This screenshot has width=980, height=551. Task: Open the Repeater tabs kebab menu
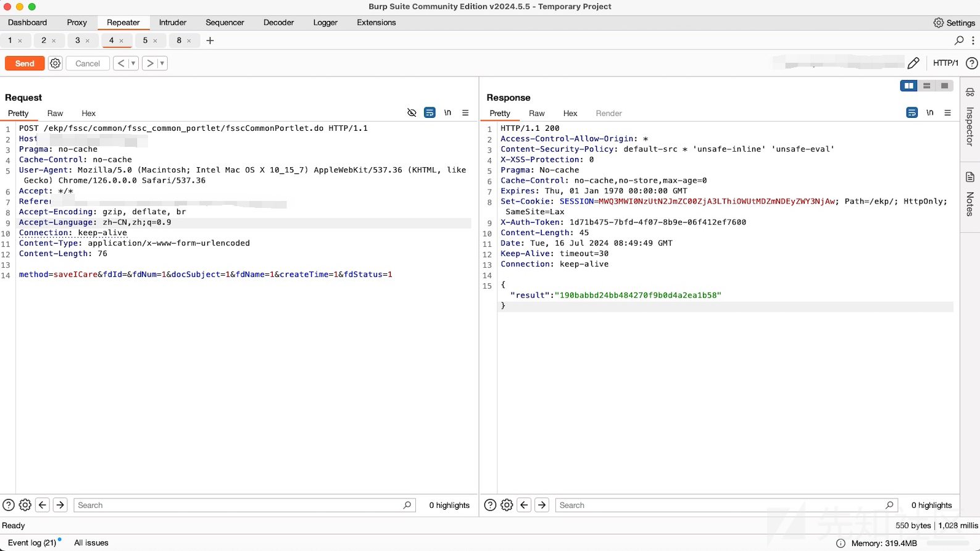click(973, 40)
